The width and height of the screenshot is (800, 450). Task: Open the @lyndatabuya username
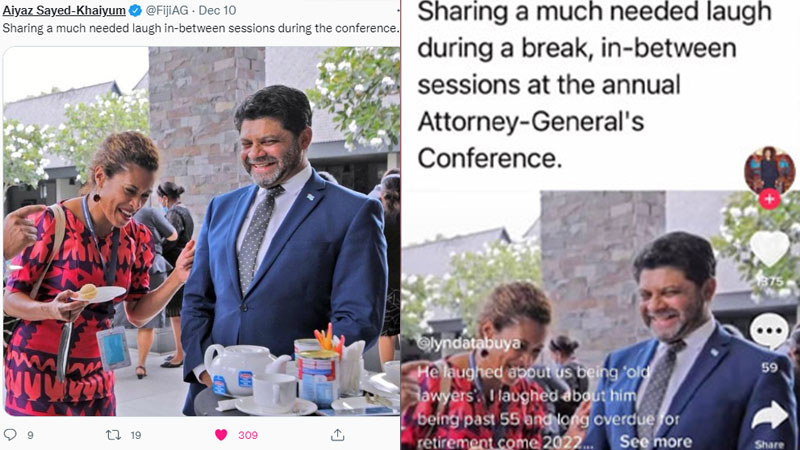[468, 343]
